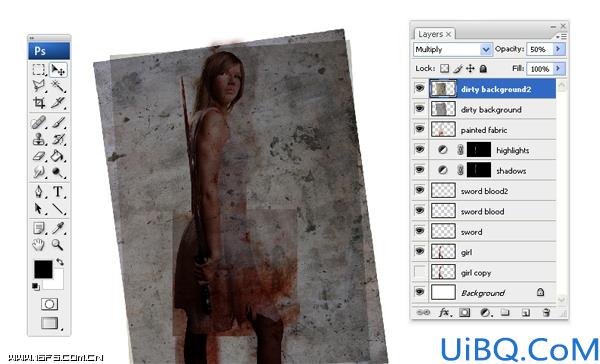Select the Paint Bucket tool

(58, 156)
